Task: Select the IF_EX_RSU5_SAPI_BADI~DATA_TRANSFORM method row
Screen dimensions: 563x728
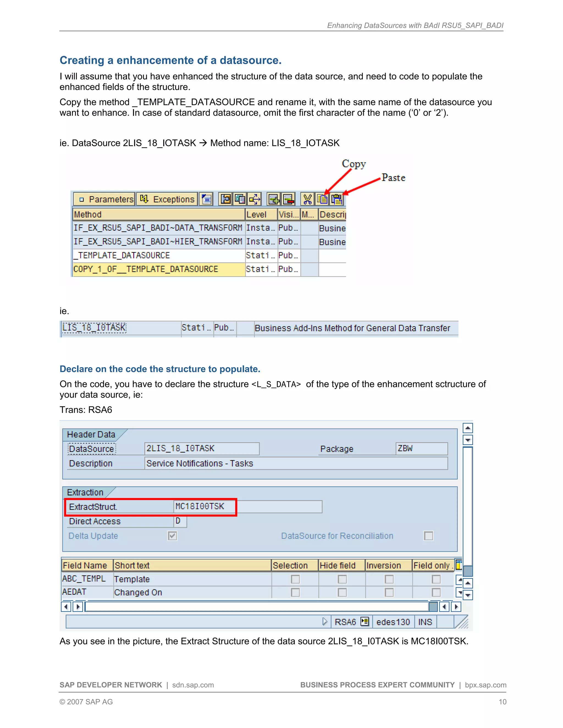Action: click(x=209, y=228)
